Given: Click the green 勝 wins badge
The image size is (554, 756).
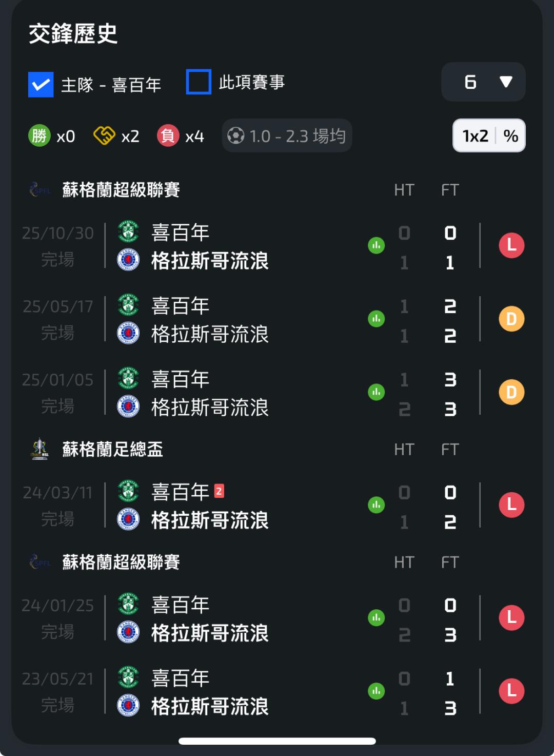Looking at the screenshot, I should 39,136.
